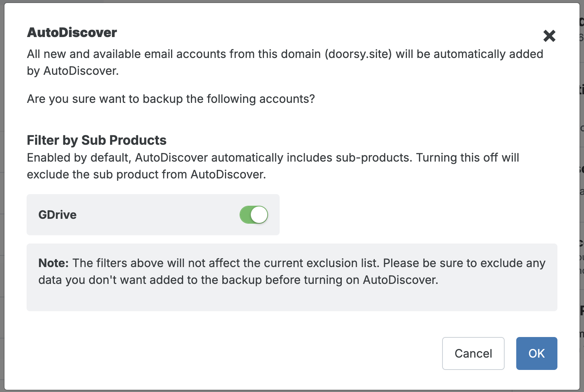
Task: Click the white knob of the GDrive toggle
Action: pyautogui.click(x=259, y=215)
